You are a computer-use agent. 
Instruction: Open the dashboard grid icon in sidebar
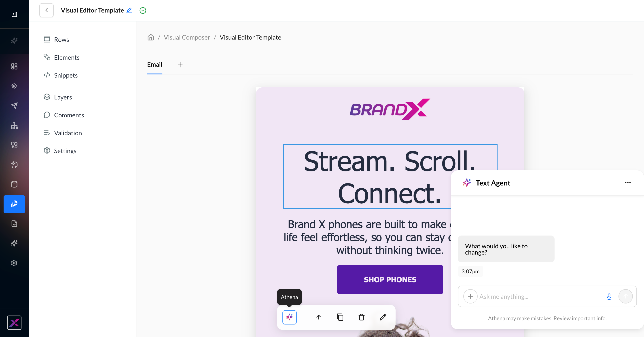click(14, 66)
